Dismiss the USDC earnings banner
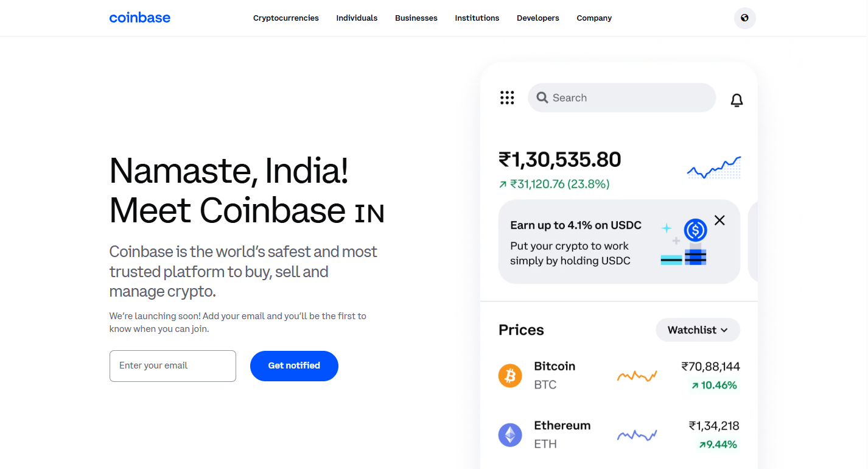This screenshot has width=868, height=469. pyautogui.click(x=719, y=220)
